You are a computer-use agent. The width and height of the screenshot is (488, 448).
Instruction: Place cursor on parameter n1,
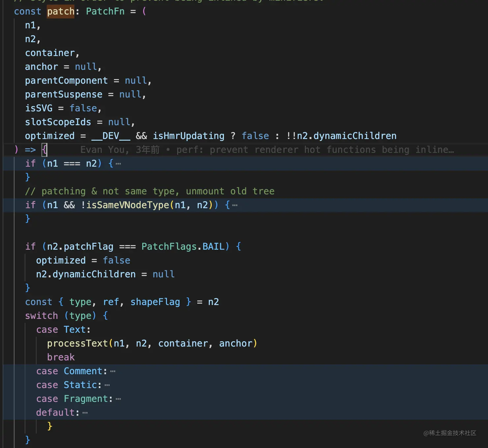click(x=33, y=25)
